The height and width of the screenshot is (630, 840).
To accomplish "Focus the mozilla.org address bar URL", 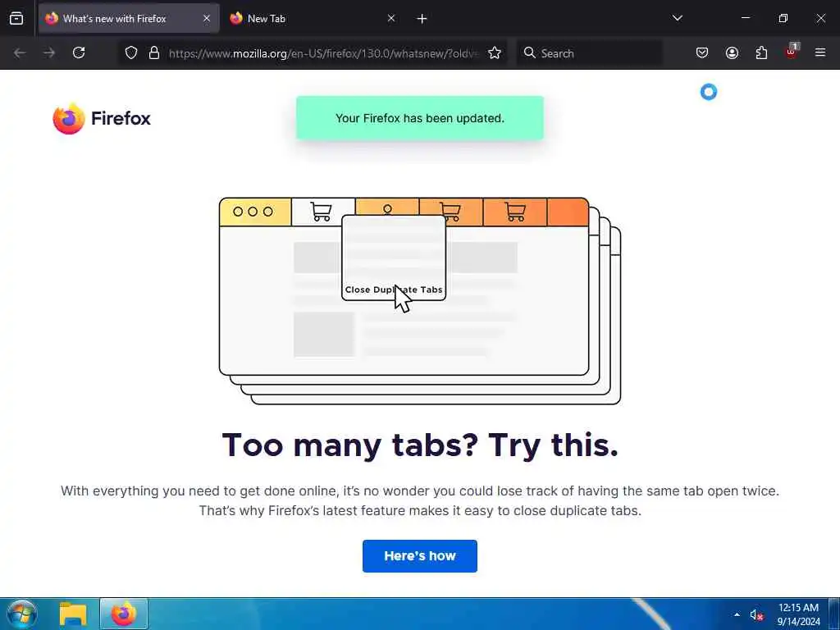I will [323, 53].
